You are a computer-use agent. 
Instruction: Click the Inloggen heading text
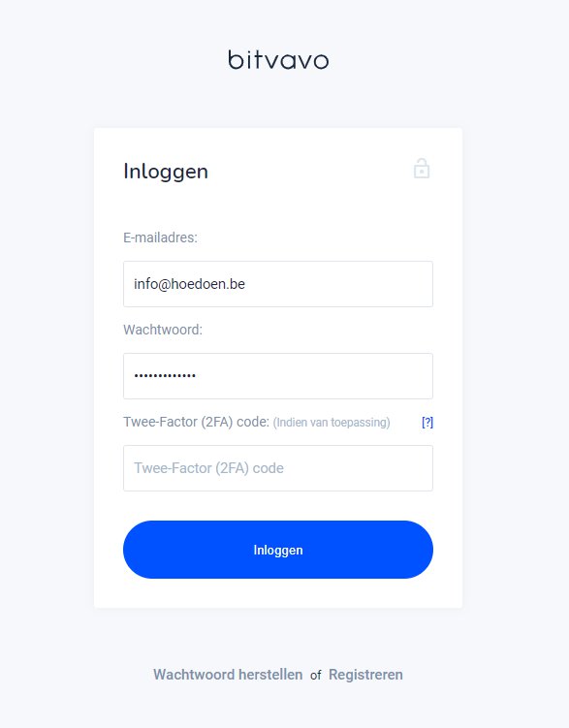pyautogui.click(x=166, y=172)
